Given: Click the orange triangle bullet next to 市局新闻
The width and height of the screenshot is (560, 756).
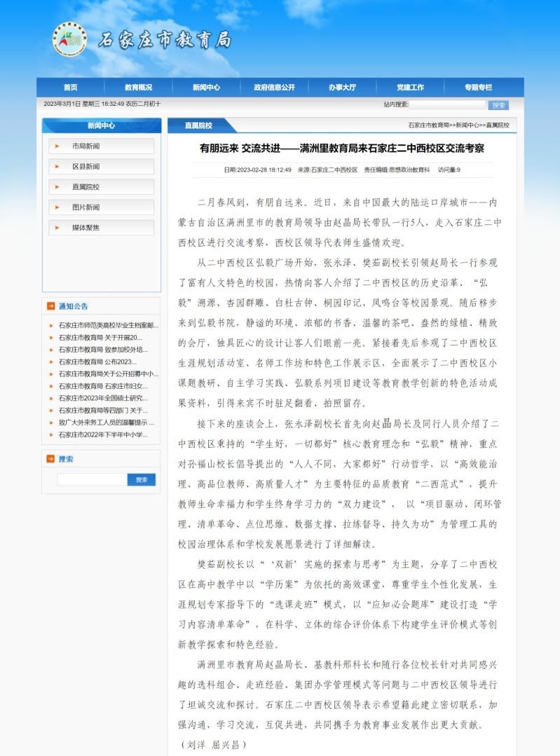Looking at the screenshot, I should (57, 146).
